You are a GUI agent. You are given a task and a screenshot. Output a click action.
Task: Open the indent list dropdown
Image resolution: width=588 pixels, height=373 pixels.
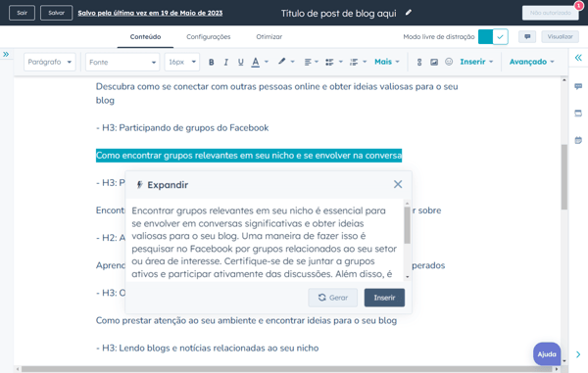coord(358,63)
